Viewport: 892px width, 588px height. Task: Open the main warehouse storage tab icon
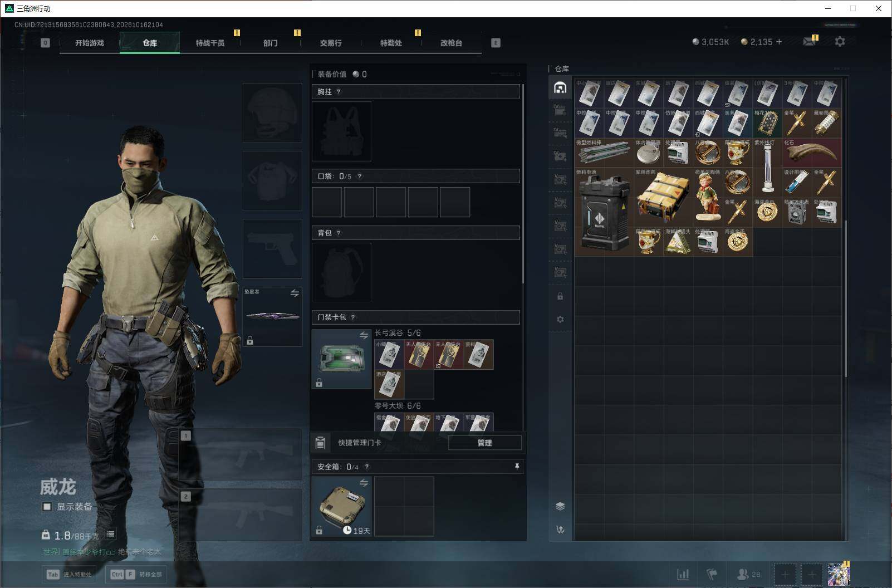pos(560,87)
